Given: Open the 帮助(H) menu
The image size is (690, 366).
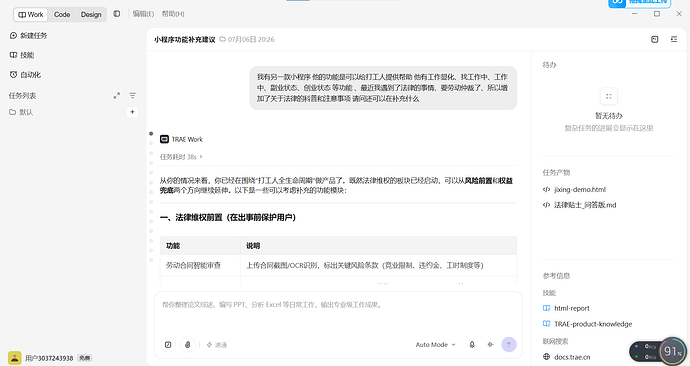Looking at the screenshot, I should 173,14.
